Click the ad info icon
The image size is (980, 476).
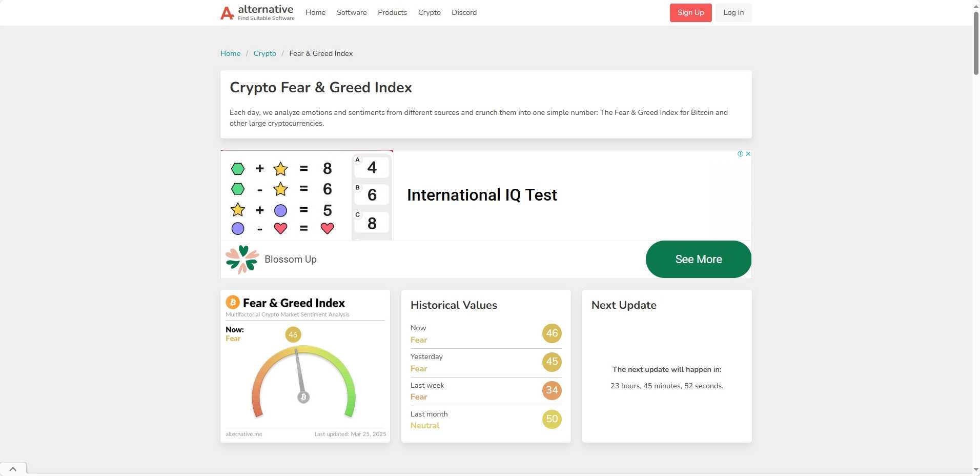coord(740,154)
